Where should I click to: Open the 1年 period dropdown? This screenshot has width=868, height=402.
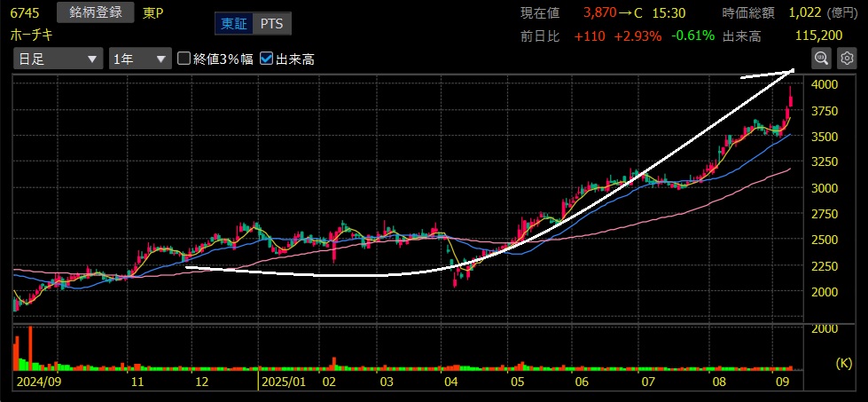coord(139,59)
